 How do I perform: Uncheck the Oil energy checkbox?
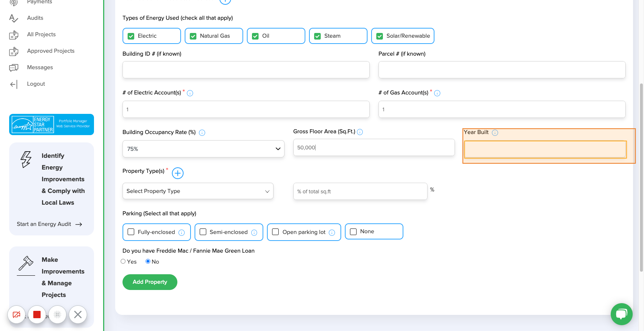point(255,36)
